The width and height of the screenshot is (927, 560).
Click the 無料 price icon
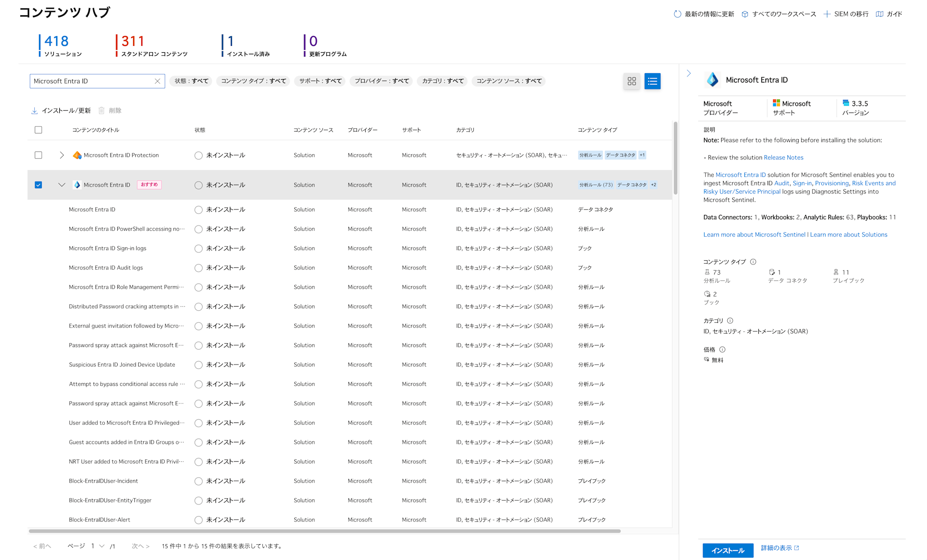pyautogui.click(x=706, y=359)
